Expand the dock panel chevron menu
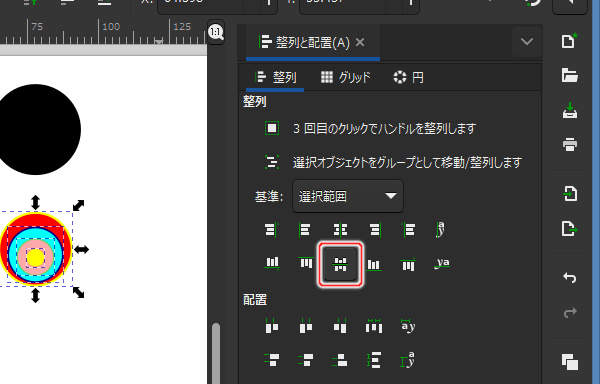This screenshot has height=384, width=600. [527, 41]
